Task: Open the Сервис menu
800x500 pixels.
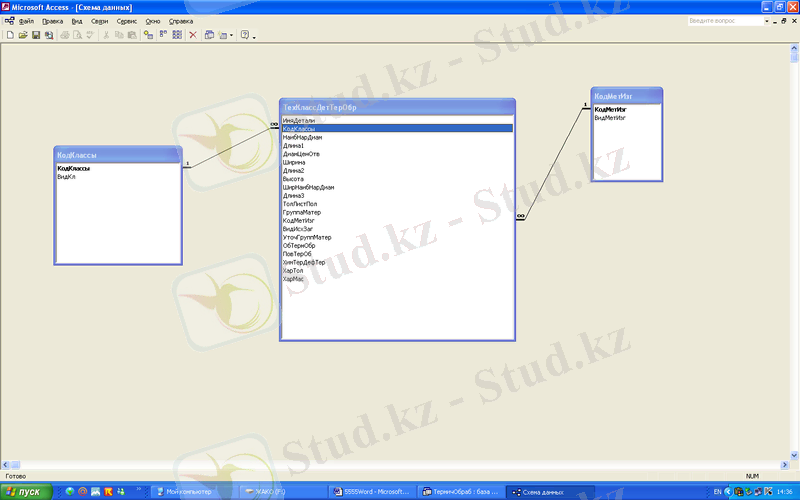Action: (x=127, y=20)
